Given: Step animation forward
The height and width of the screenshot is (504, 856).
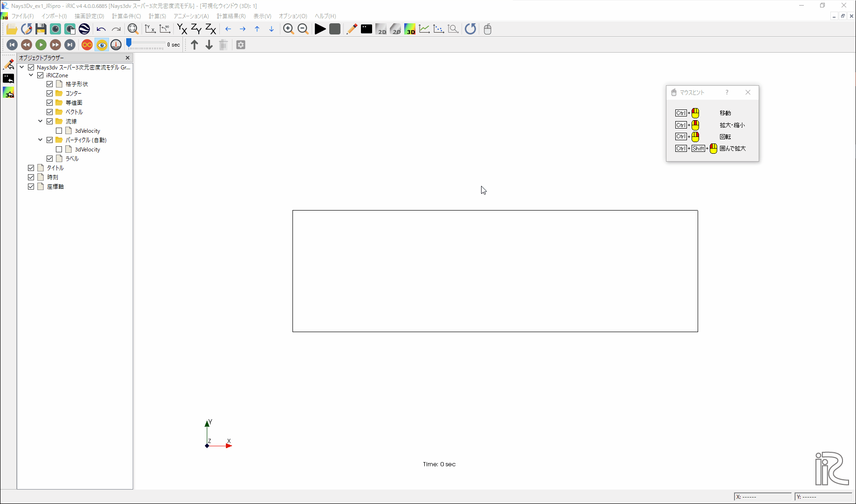Looking at the screenshot, I should pos(55,45).
